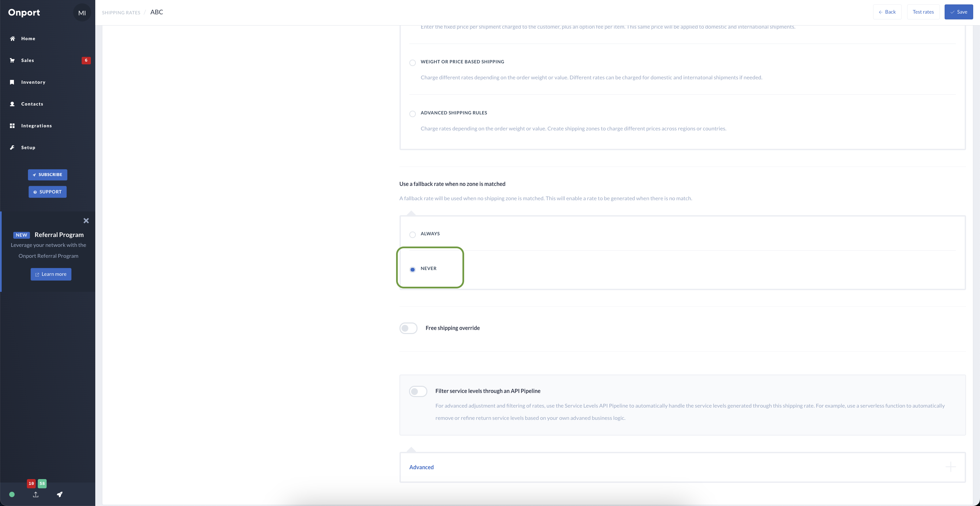Select Weight or Price Based Shipping option
This screenshot has height=506, width=980.
coord(412,62)
